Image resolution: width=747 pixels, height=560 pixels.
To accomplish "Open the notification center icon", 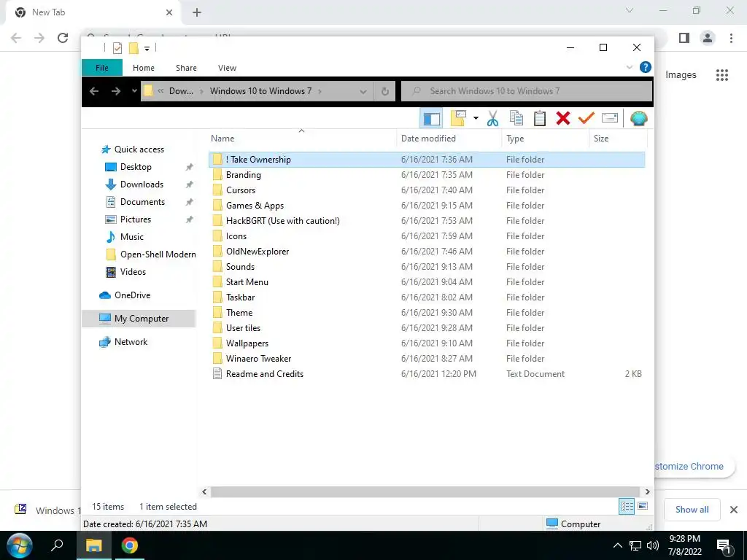I will coord(724,546).
